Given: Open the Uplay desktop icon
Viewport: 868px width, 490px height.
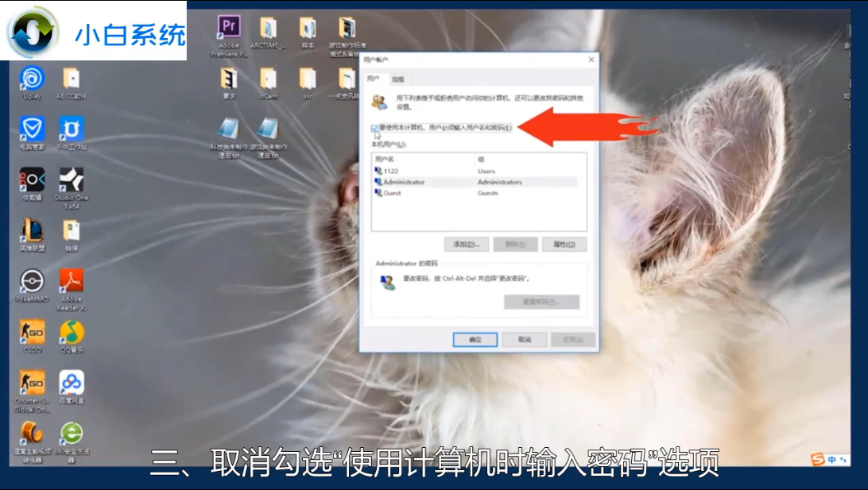Looking at the screenshot, I should 32,79.
